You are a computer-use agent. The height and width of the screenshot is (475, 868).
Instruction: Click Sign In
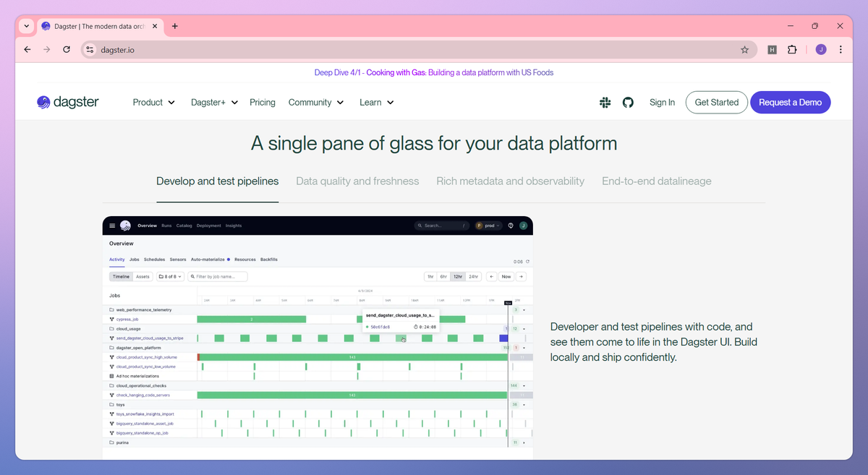coord(662,103)
